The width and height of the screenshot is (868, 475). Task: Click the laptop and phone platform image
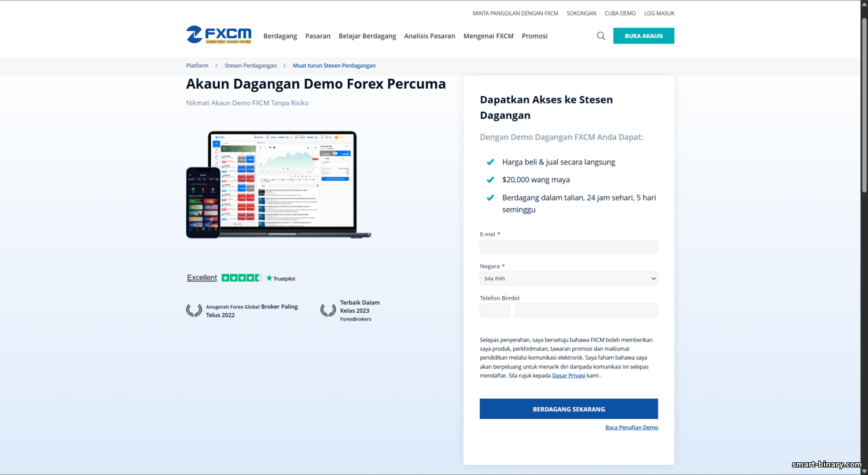(278, 184)
